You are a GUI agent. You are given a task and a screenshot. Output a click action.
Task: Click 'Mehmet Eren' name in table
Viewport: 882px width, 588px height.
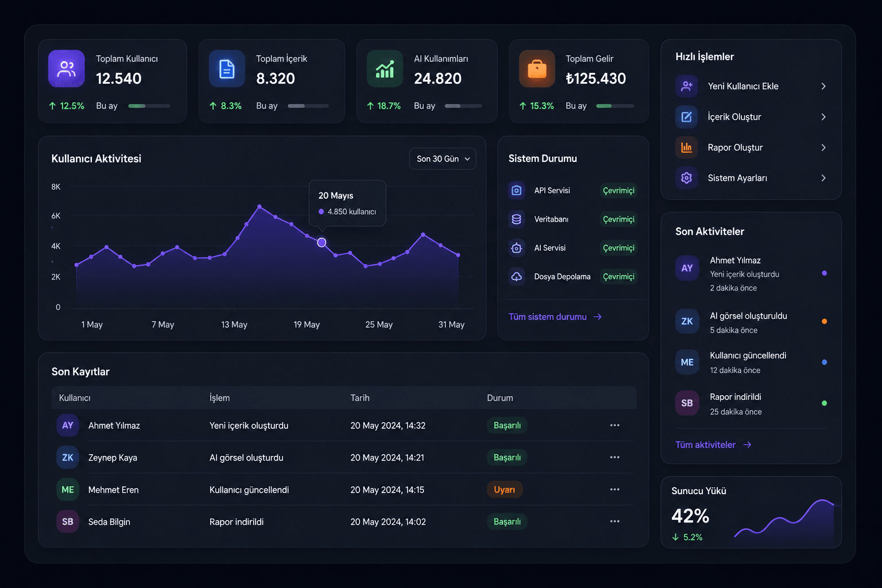click(x=113, y=490)
